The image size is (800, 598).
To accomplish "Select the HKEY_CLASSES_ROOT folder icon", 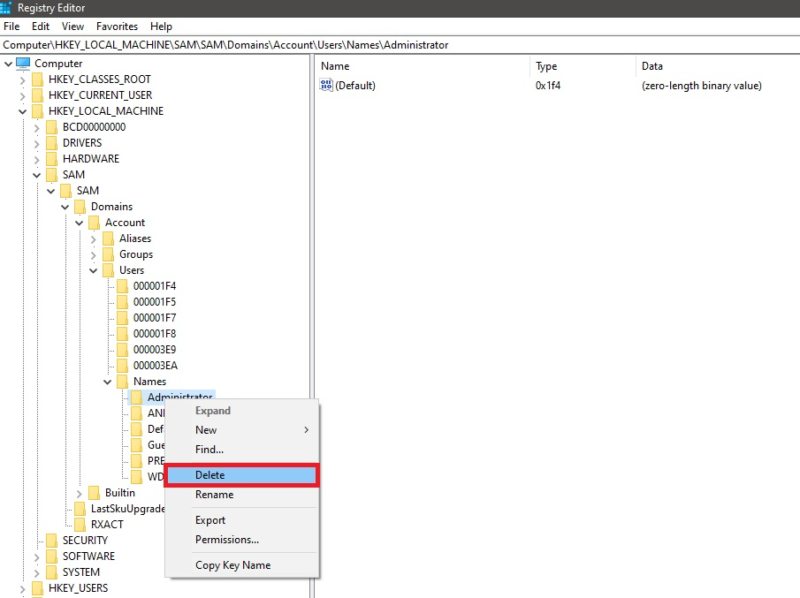I will (x=38, y=80).
